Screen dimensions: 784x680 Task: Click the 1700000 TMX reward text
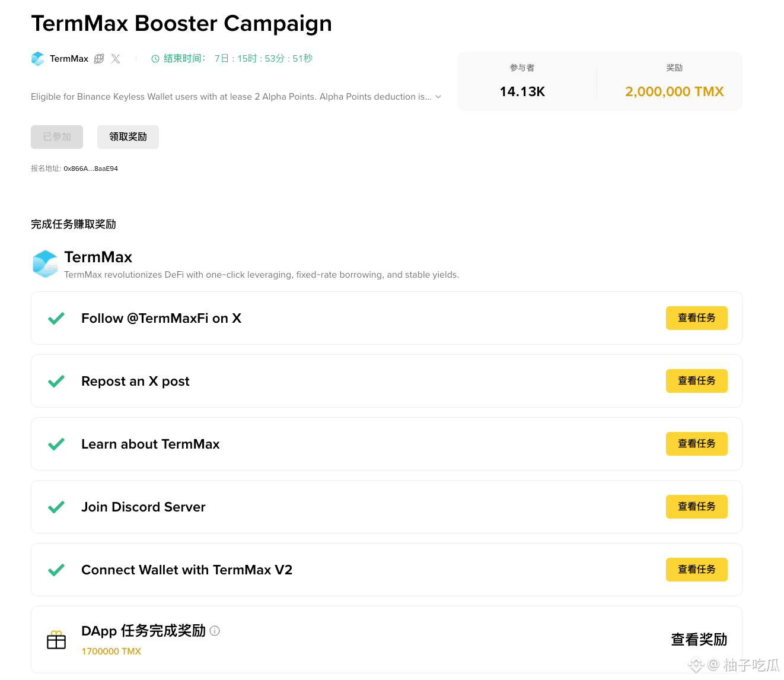click(x=111, y=652)
